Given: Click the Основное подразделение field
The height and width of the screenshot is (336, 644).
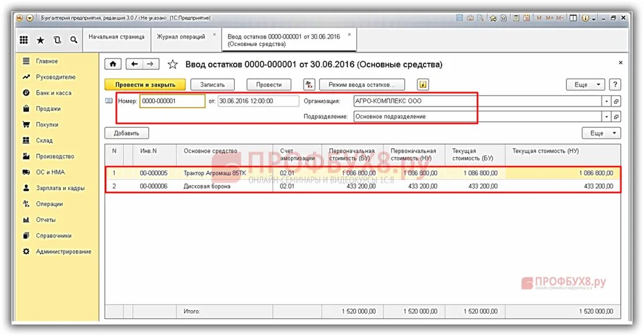Looking at the screenshot, I should pos(478,117).
